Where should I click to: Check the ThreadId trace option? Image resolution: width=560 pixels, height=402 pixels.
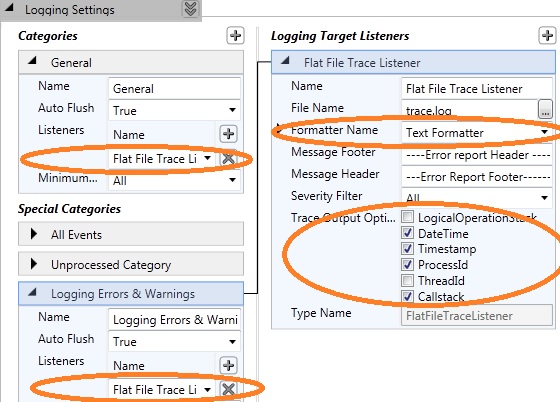tap(408, 281)
